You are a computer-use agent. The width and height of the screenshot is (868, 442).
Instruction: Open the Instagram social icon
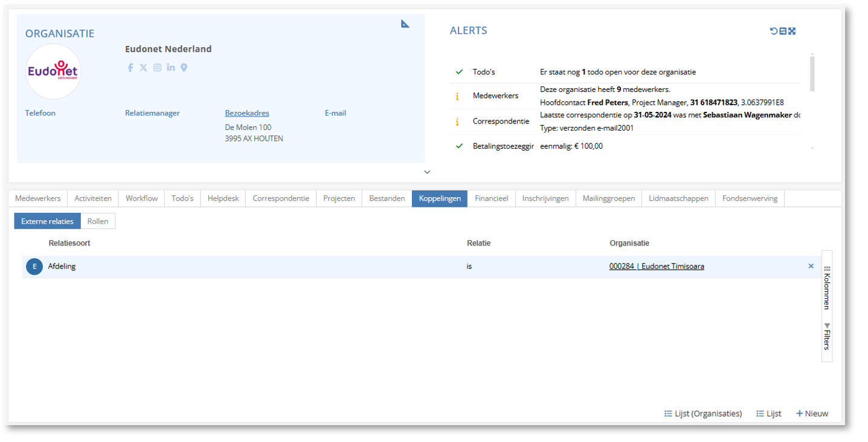(x=157, y=68)
